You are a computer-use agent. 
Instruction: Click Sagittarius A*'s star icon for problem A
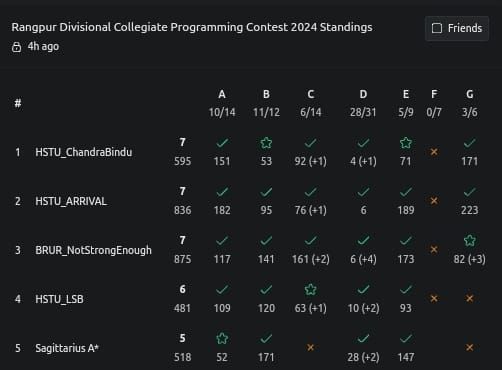222,338
